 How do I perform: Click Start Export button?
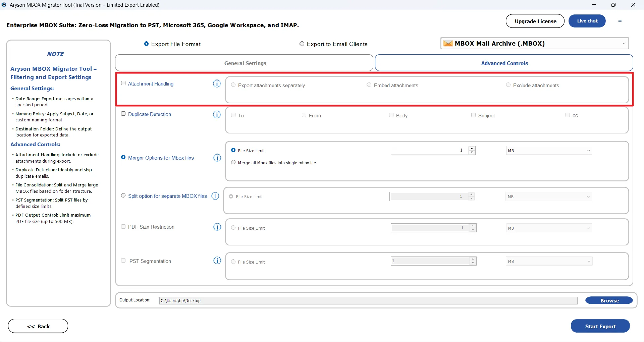click(600, 326)
